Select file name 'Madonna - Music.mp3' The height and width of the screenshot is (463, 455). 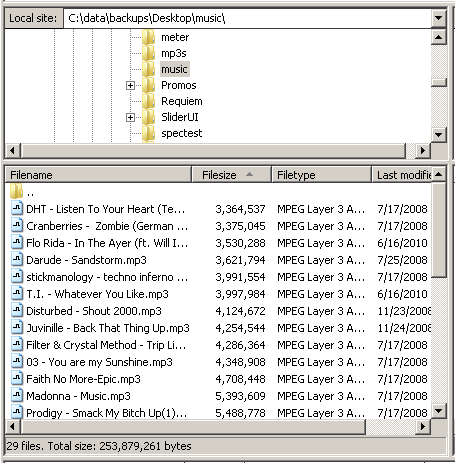click(78, 396)
